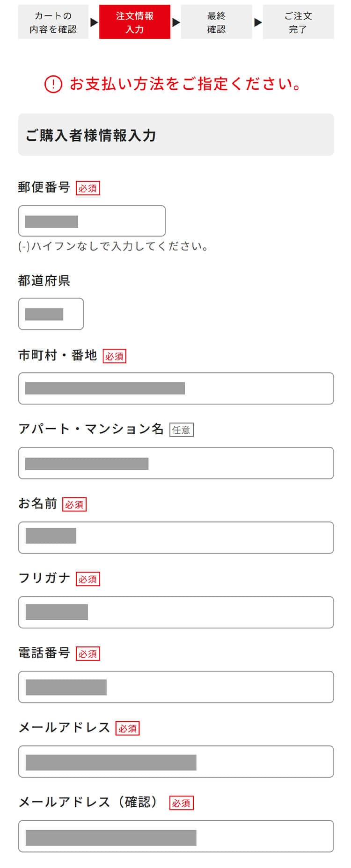Select the ご注文完了 step tab

pos(298,22)
